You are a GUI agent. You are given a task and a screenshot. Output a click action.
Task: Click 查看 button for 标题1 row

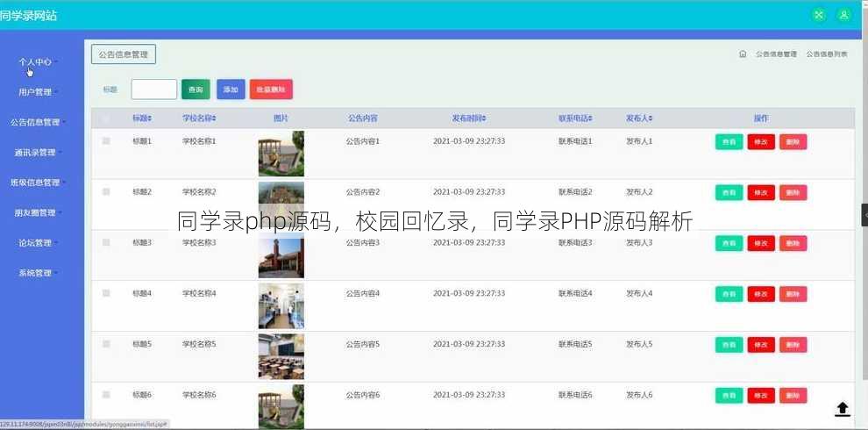tap(729, 142)
